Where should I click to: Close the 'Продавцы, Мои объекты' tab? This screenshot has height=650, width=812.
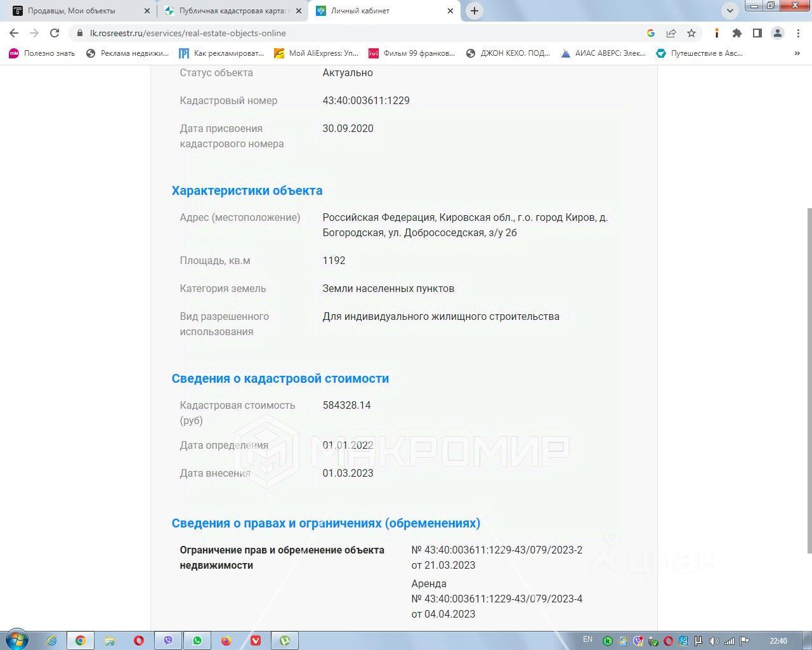click(147, 11)
